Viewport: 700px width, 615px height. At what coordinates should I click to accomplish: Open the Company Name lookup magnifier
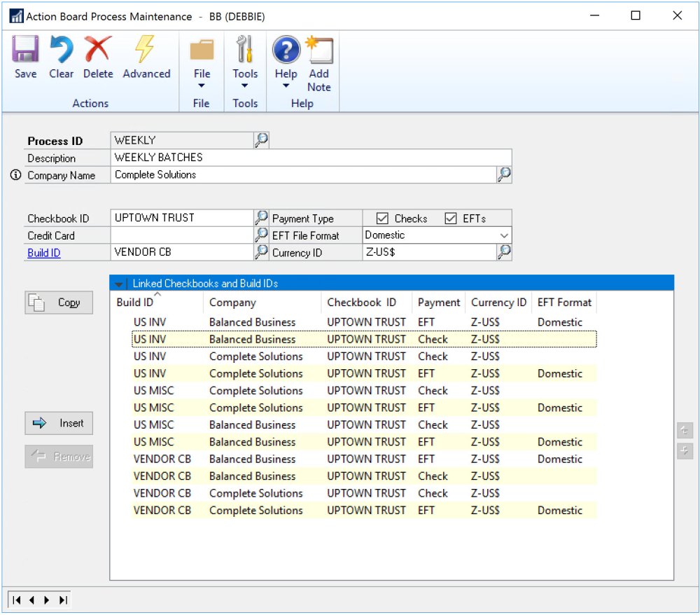(504, 175)
